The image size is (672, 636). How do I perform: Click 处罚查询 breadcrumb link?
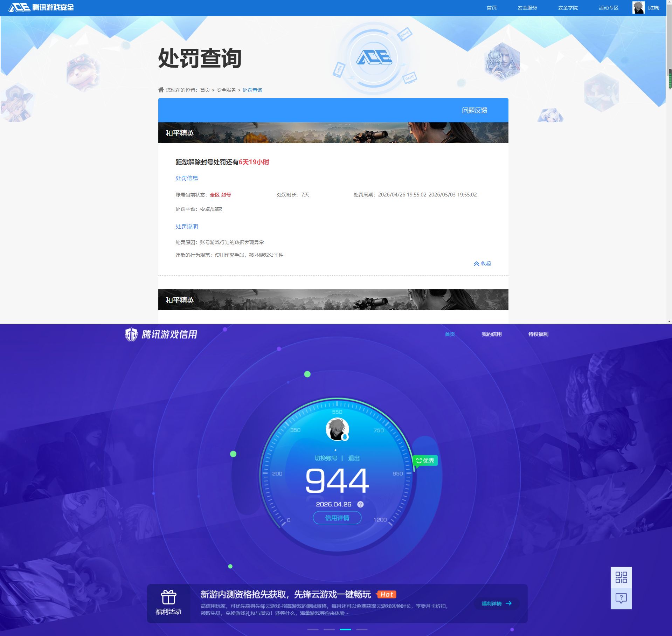pyautogui.click(x=252, y=90)
